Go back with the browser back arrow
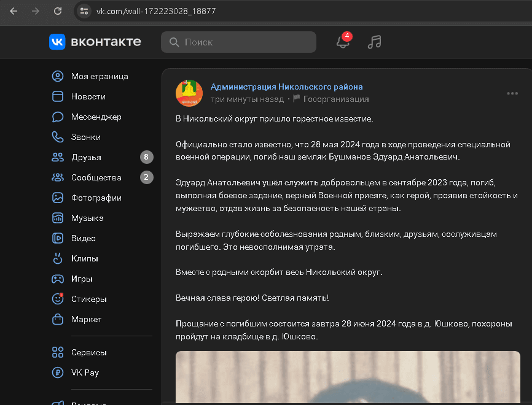532x405 pixels. point(14,11)
